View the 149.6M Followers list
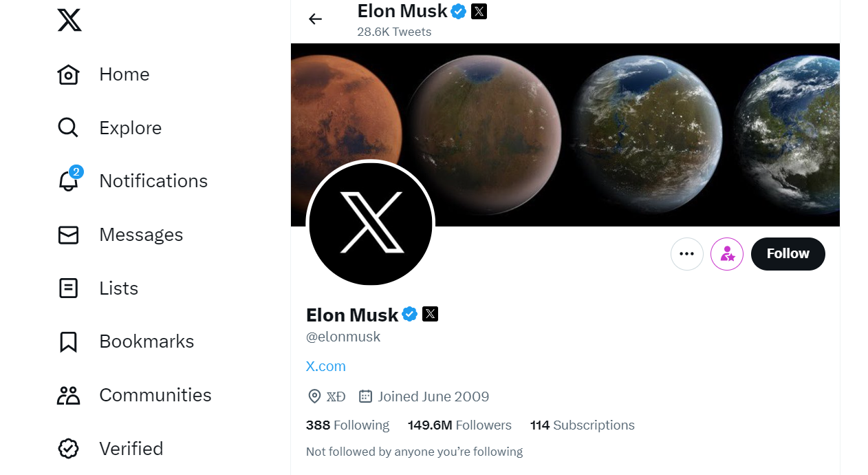868x475 pixels. (459, 425)
